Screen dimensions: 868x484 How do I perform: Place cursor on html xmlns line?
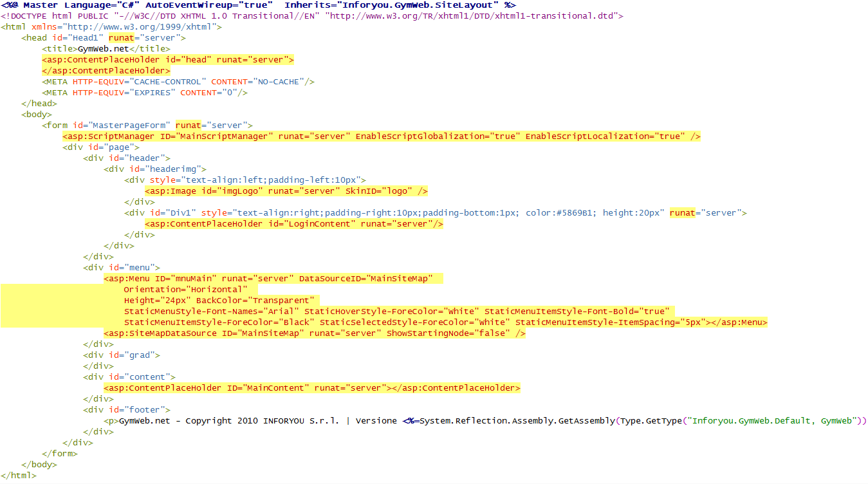111,26
